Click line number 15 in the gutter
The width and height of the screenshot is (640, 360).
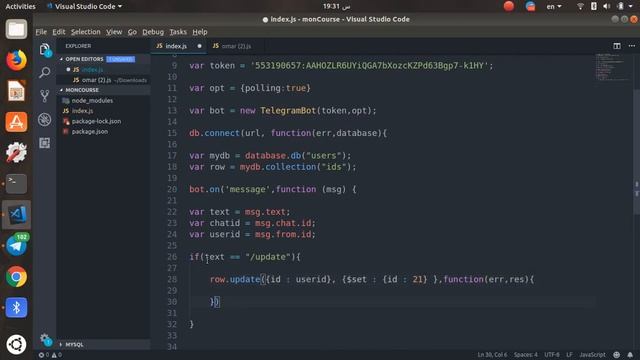[172, 133]
